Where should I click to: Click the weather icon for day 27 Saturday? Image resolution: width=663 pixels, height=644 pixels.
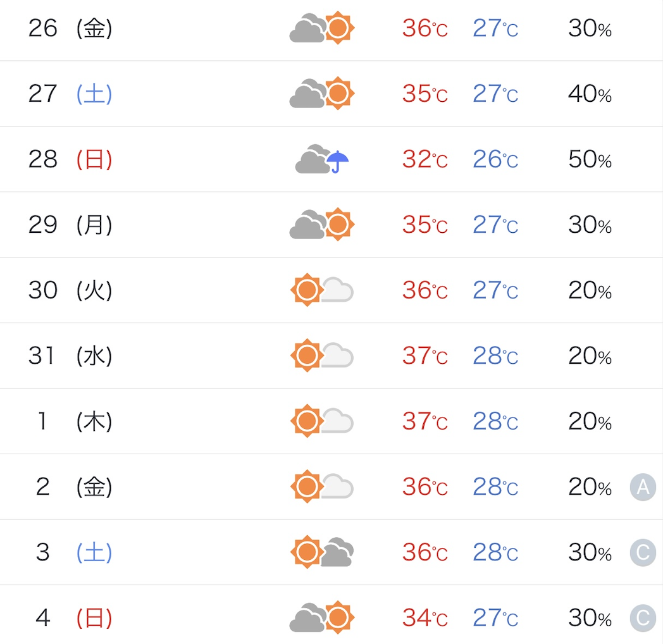coord(322,94)
